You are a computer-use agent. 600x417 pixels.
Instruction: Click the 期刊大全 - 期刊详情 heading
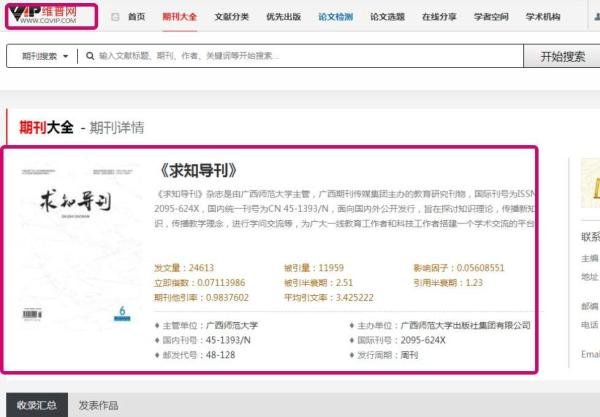coord(82,127)
